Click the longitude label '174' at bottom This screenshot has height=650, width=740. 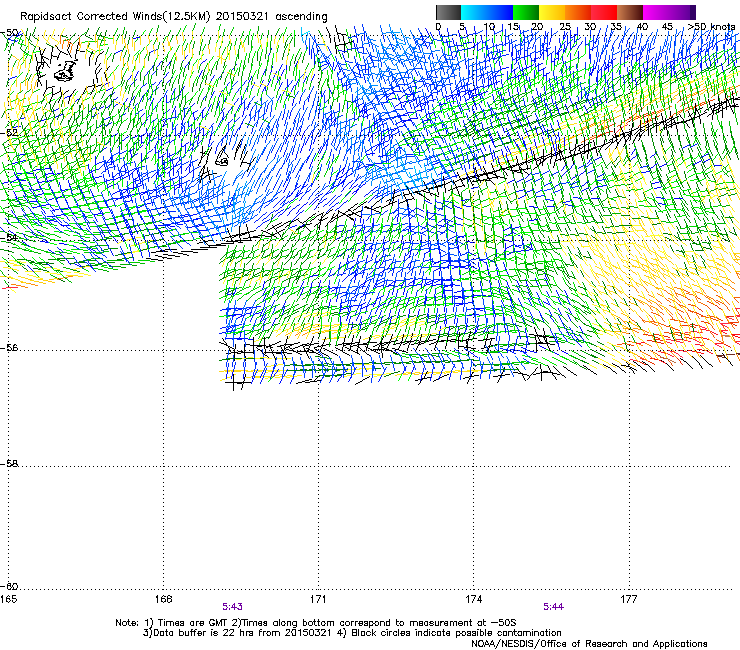pos(473,599)
